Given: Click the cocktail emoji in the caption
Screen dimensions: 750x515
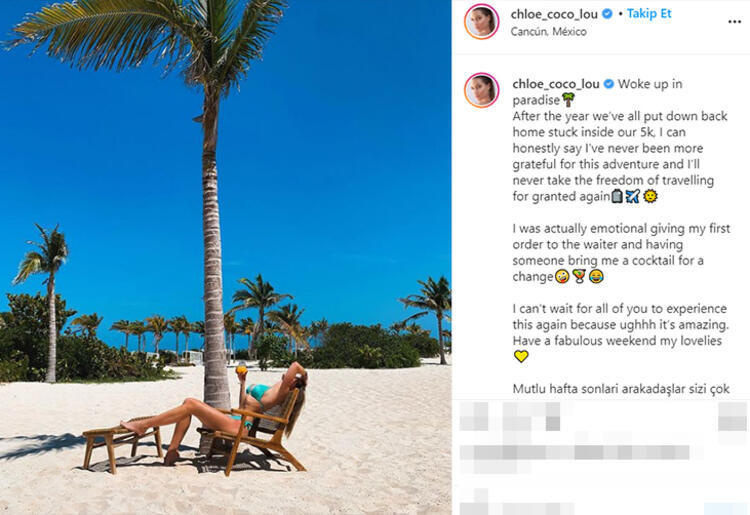Looking at the screenshot, I should (x=579, y=276).
